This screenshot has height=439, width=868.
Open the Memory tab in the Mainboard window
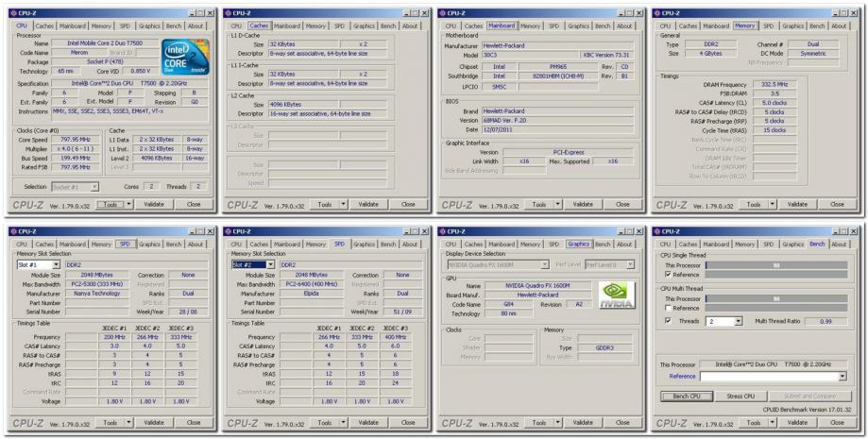tap(530, 26)
